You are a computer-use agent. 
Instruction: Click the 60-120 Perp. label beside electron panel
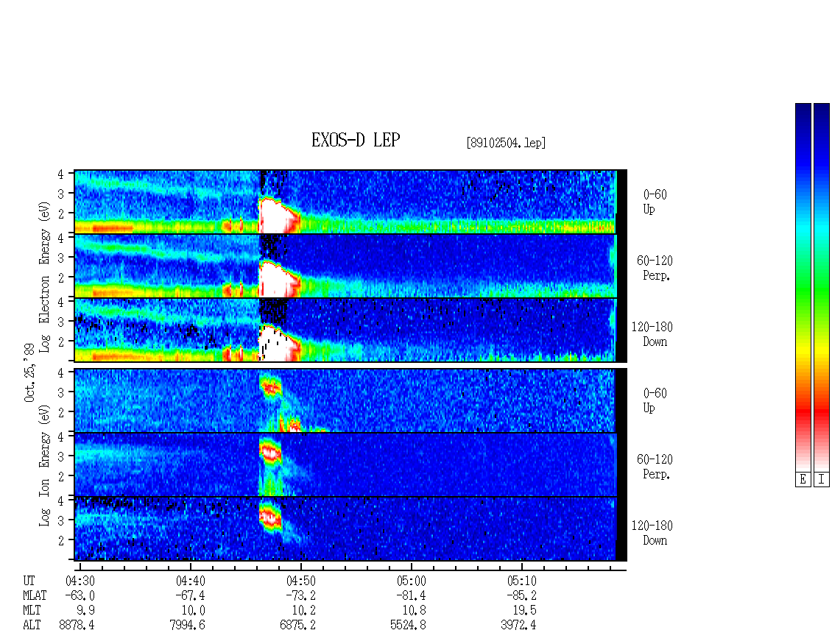point(655,268)
